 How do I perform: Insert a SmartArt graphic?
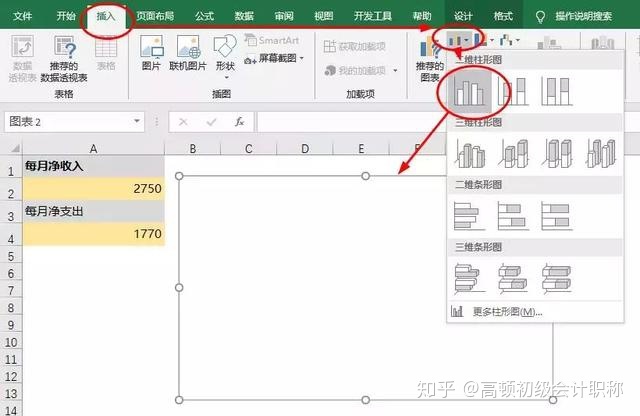pos(272,40)
